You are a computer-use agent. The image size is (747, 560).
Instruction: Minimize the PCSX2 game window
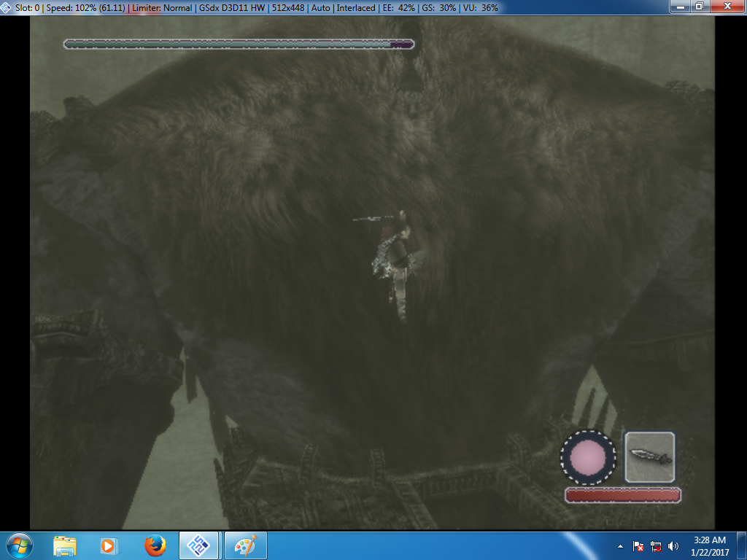coord(681,6)
